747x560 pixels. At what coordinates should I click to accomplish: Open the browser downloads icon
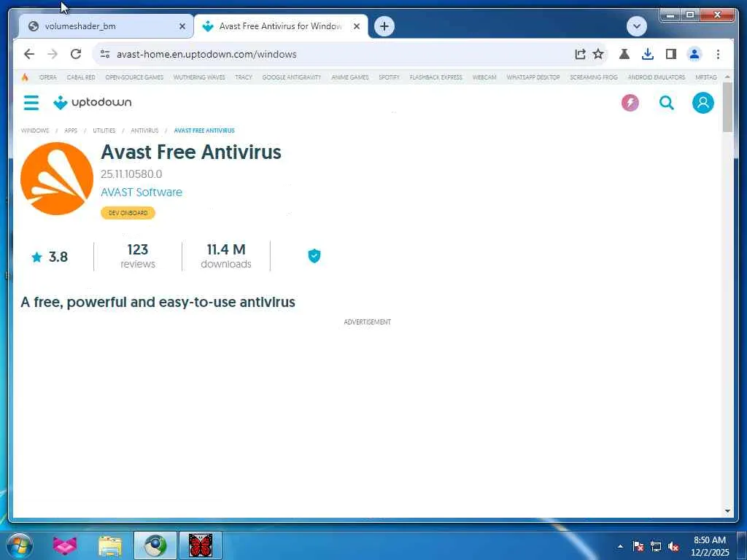click(648, 54)
